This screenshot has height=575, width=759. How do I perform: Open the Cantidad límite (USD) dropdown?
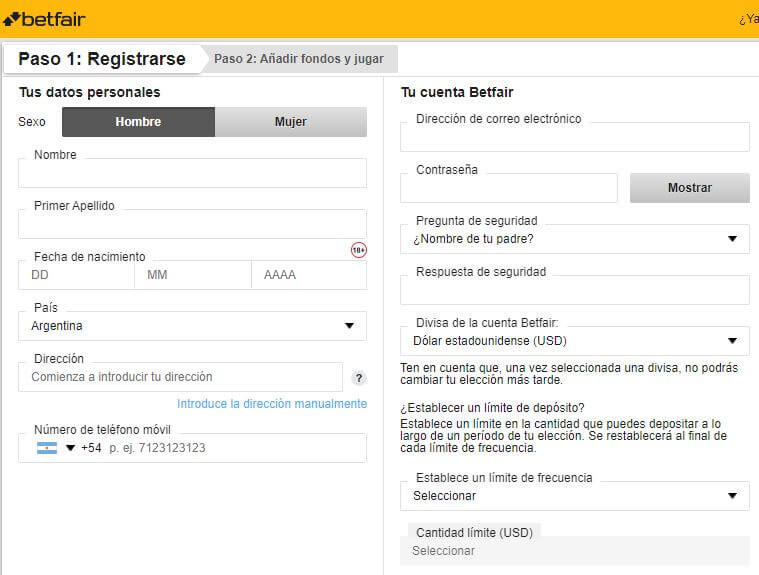click(575, 551)
